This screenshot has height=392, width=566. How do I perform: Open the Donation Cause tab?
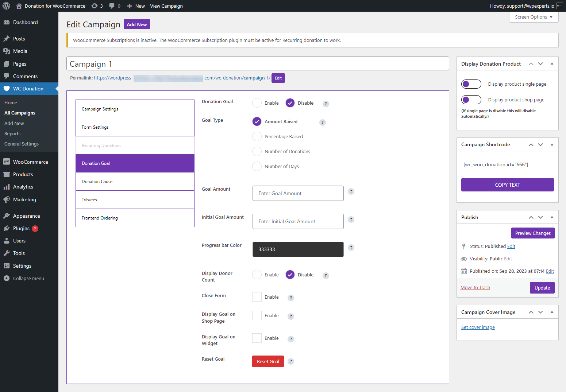[x=135, y=182]
